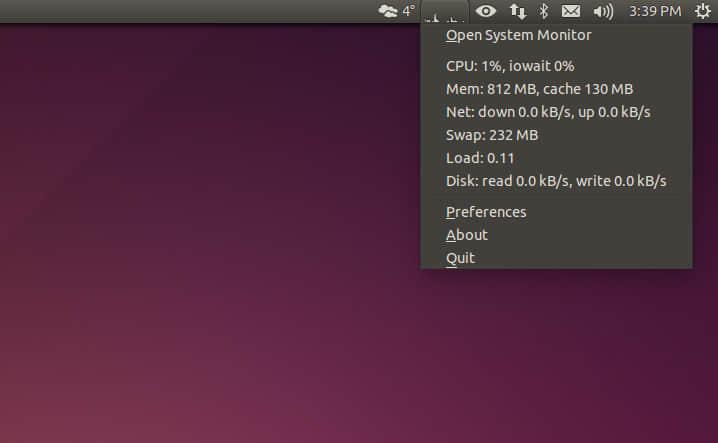The image size is (718, 443).
Task: Click the Net down/up speed line
Action: coord(548,112)
